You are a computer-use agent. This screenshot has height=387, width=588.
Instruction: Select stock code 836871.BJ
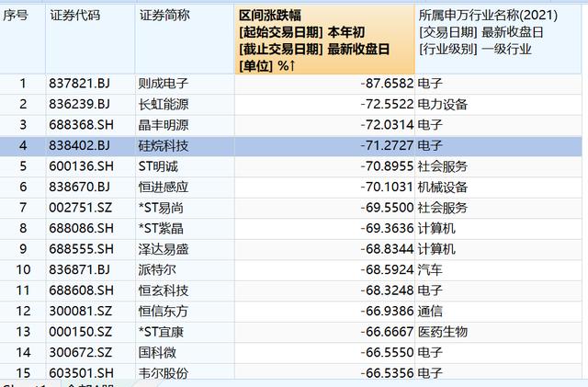(x=80, y=269)
